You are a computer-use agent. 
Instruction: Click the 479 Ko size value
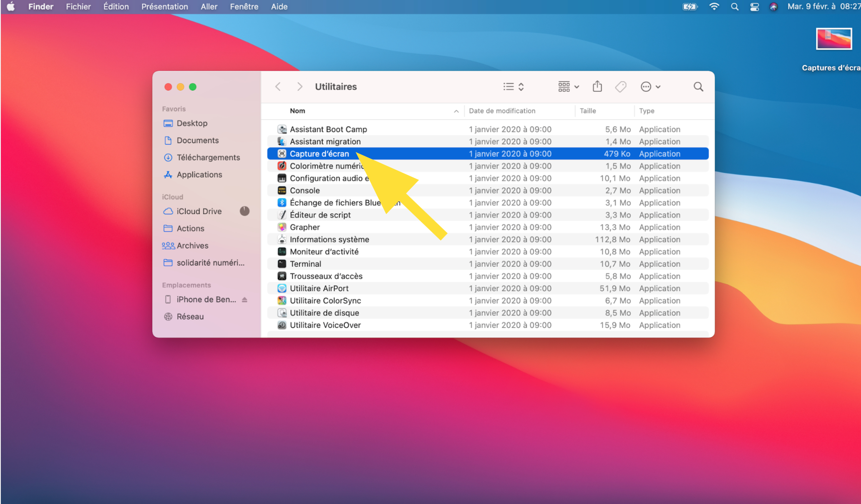pos(617,154)
